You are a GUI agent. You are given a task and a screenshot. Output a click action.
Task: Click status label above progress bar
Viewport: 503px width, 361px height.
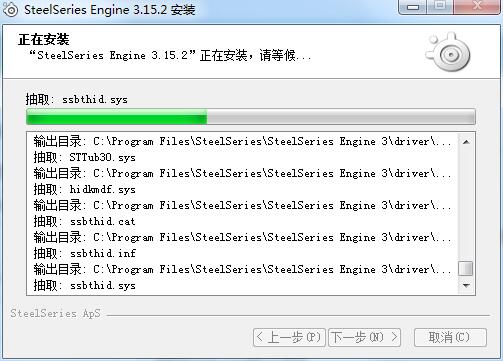point(77,99)
